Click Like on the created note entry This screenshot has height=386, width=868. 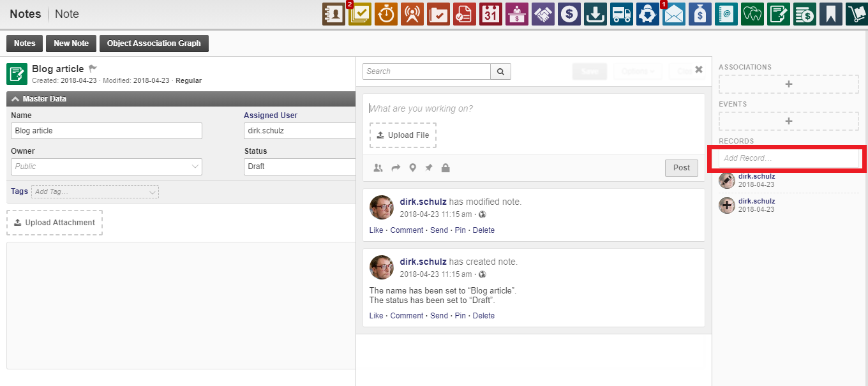pyautogui.click(x=376, y=316)
